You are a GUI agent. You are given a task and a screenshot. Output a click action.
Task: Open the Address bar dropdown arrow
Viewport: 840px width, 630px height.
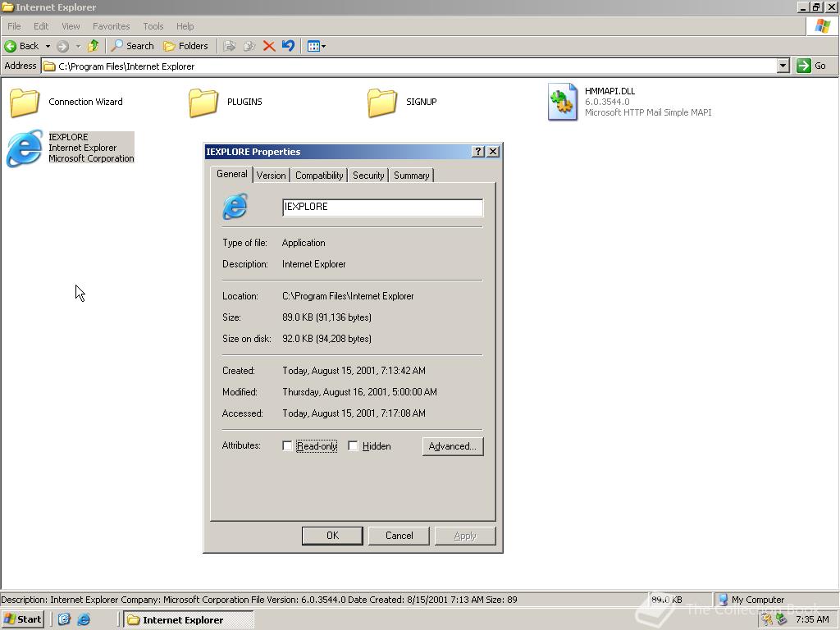[783, 66]
